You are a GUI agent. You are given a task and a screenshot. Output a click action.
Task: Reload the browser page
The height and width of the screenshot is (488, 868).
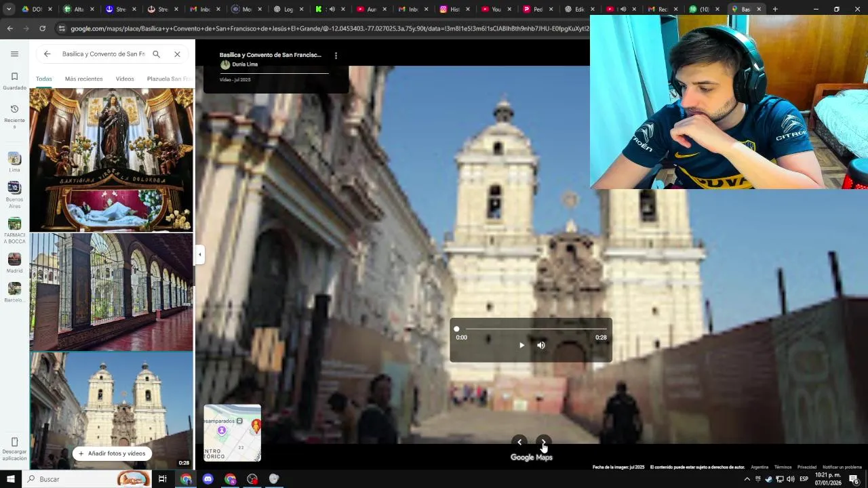(42, 28)
